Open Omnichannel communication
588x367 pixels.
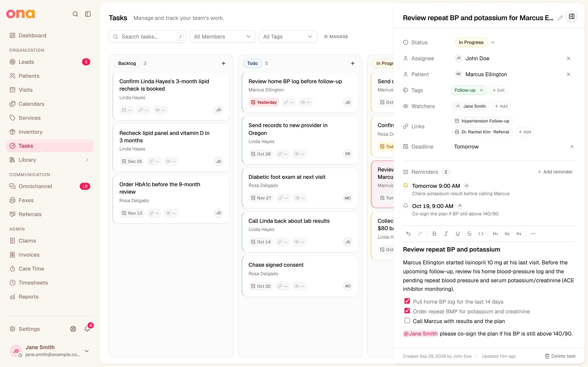[x=50, y=186]
